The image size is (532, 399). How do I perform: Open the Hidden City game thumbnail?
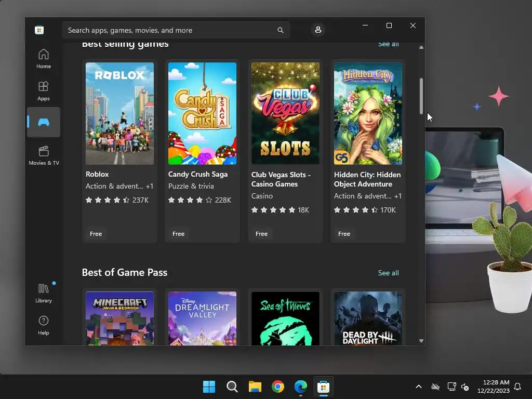368,113
